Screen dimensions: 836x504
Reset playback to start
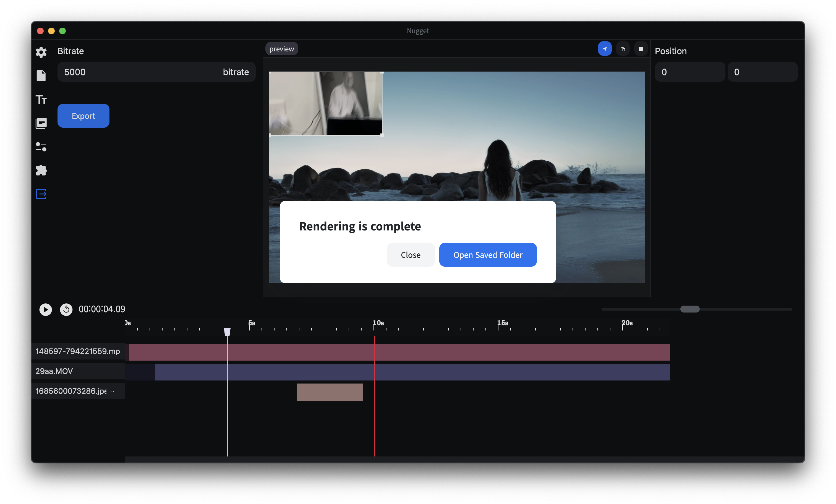click(66, 309)
